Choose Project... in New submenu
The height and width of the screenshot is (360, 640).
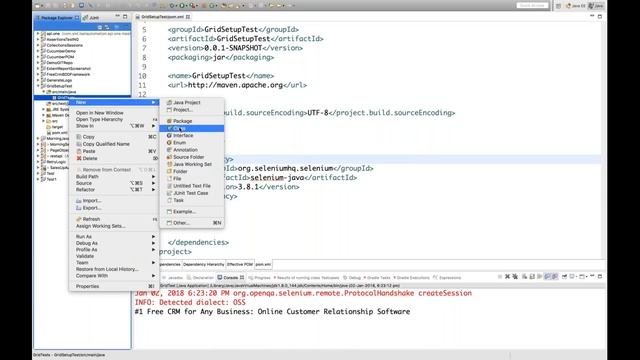click(x=191, y=110)
